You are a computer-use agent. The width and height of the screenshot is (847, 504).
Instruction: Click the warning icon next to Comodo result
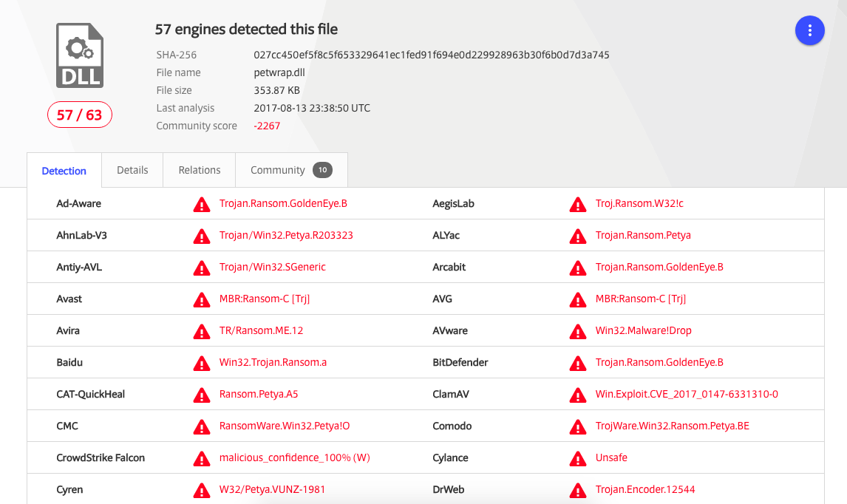coord(577,427)
